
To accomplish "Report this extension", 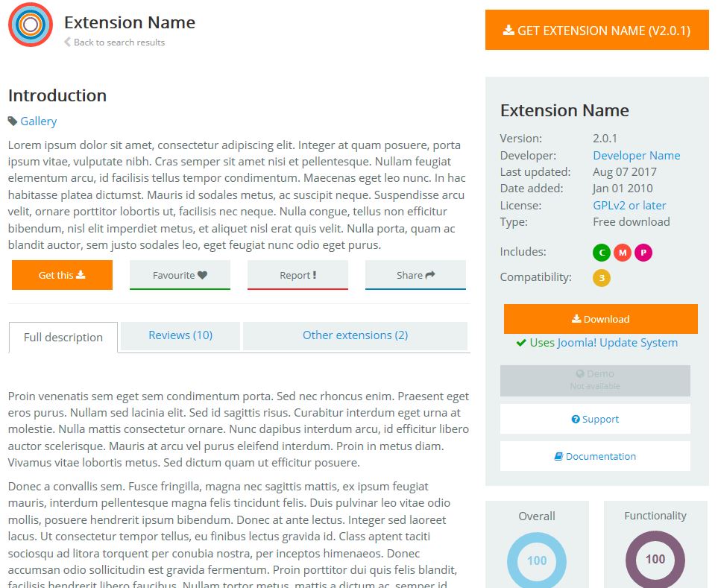I will (x=297, y=275).
